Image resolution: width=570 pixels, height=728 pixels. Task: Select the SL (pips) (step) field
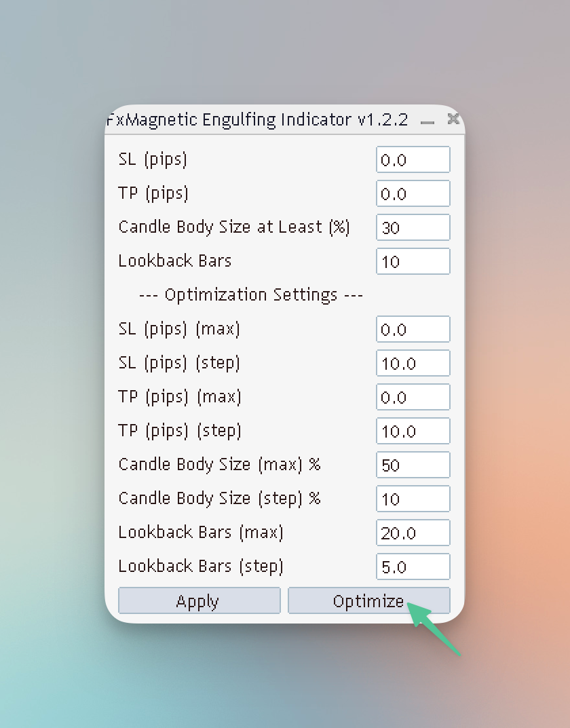[x=413, y=364]
